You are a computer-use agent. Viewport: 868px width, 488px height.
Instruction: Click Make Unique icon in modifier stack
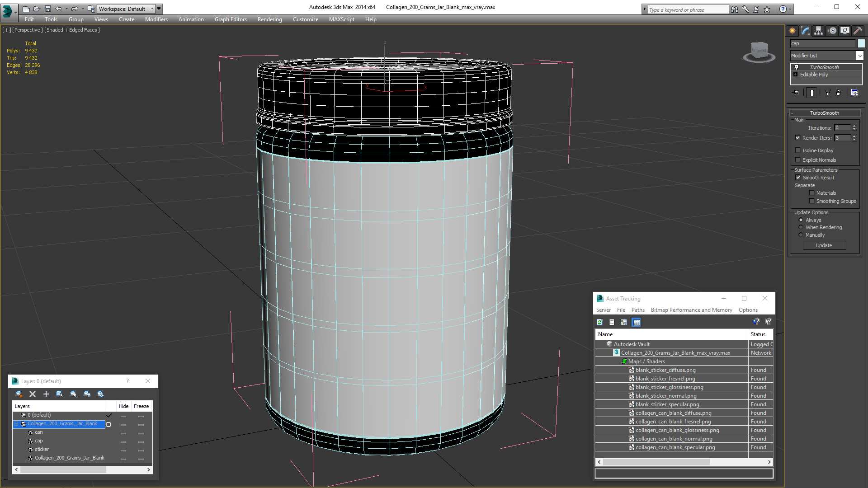827,93
